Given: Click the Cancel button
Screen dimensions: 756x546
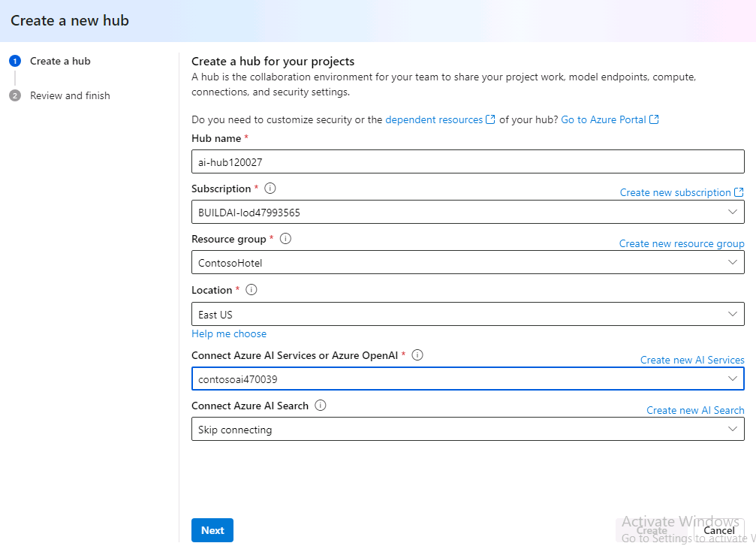Looking at the screenshot, I should coord(719,530).
